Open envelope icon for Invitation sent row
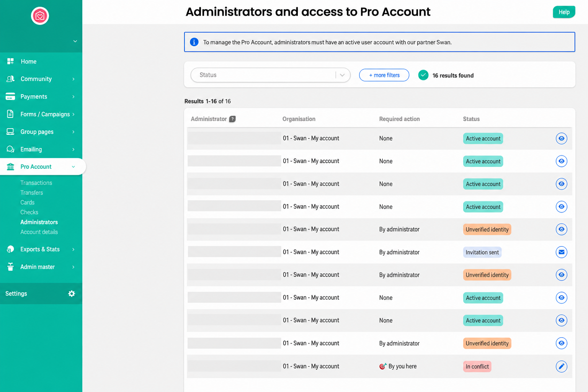Screen dimensions: 588x392 (x=561, y=252)
